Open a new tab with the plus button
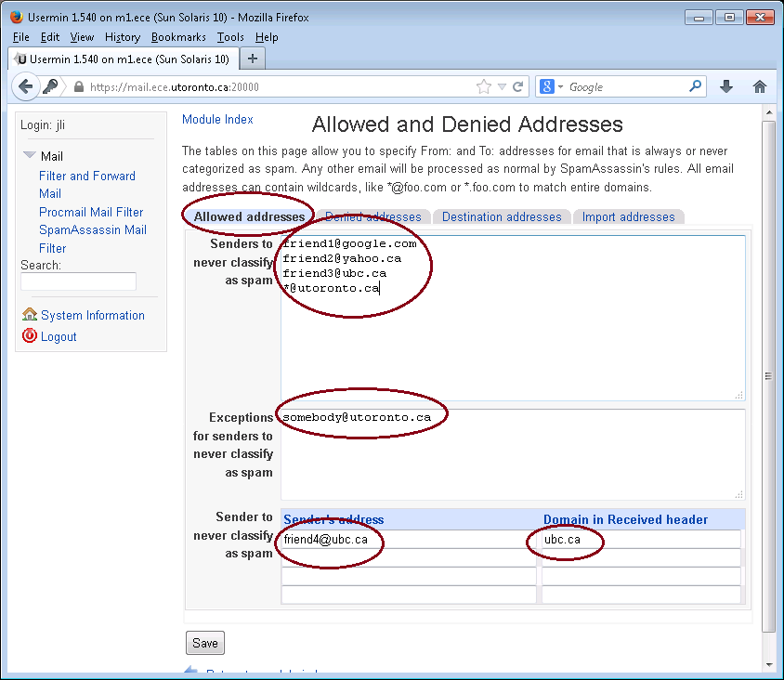This screenshot has width=784, height=680. [x=253, y=59]
